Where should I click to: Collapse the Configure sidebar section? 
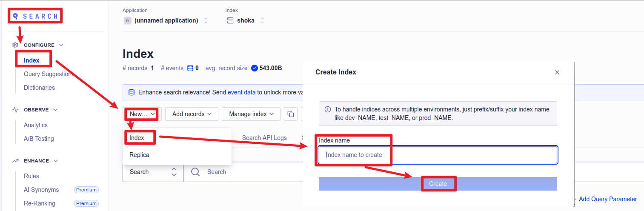pos(61,45)
